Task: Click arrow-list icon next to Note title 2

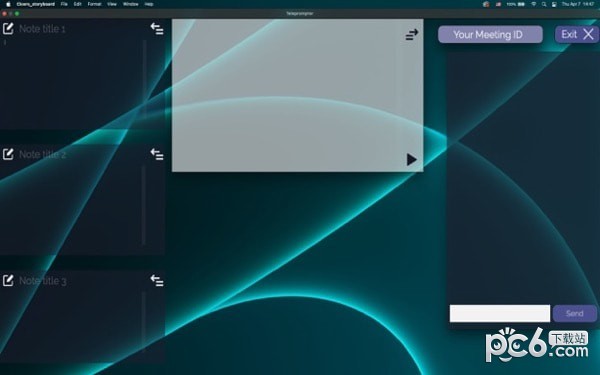Action: tap(157, 154)
